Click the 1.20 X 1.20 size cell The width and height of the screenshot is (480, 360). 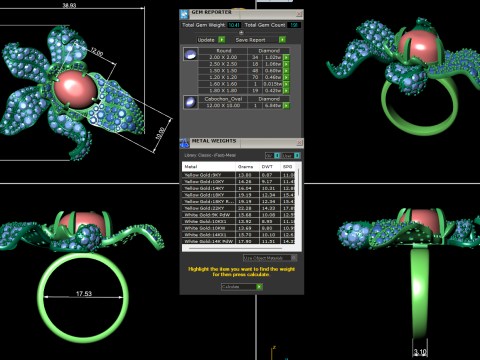pos(223,77)
